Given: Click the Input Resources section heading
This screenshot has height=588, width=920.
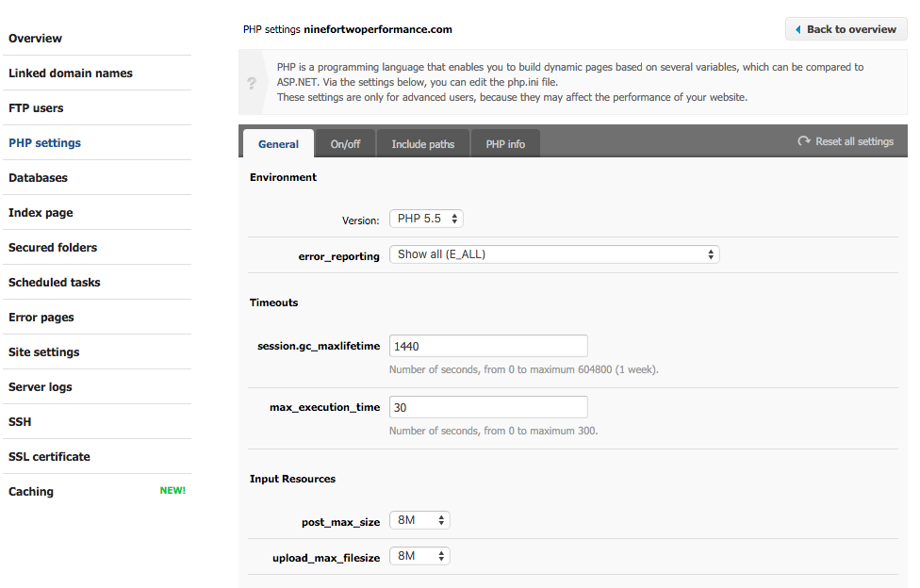Looking at the screenshot, I should pyautogui.click(x=292, y=479).
